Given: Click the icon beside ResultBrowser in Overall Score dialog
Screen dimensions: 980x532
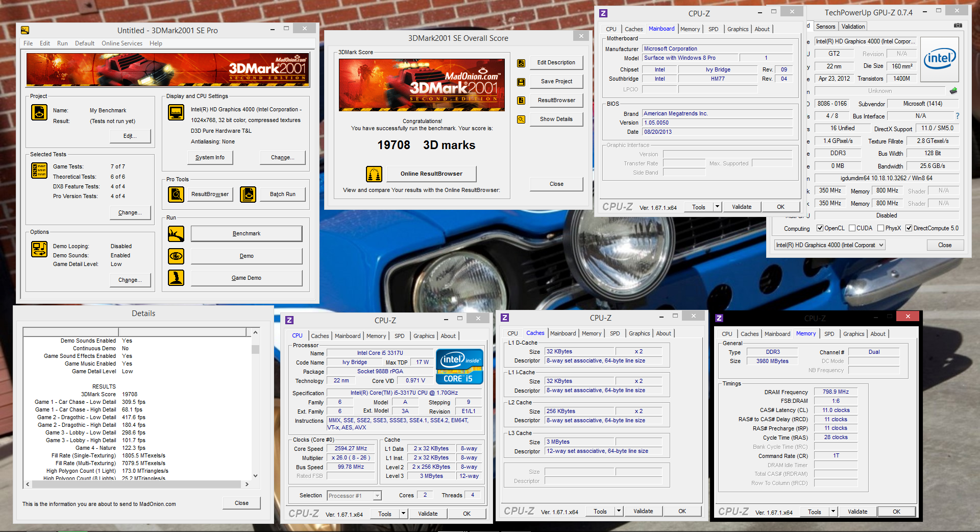Looking at the screenshot, I should pos(521,101).
